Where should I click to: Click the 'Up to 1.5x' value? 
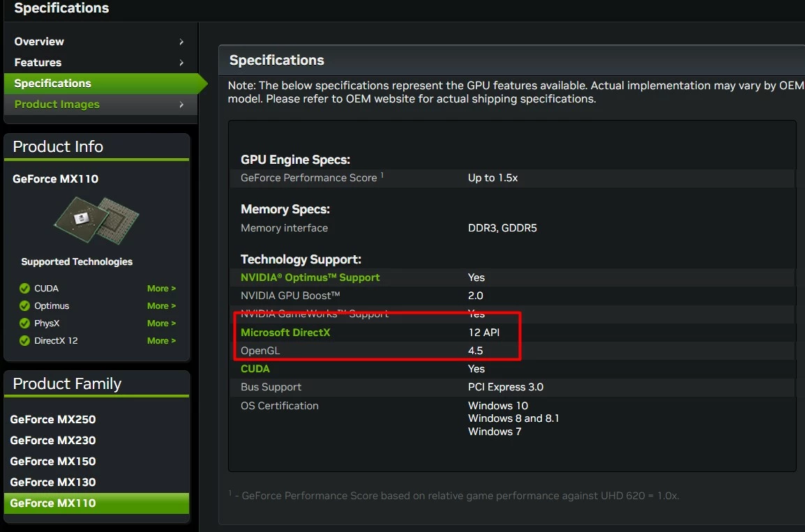coord(493,178)
